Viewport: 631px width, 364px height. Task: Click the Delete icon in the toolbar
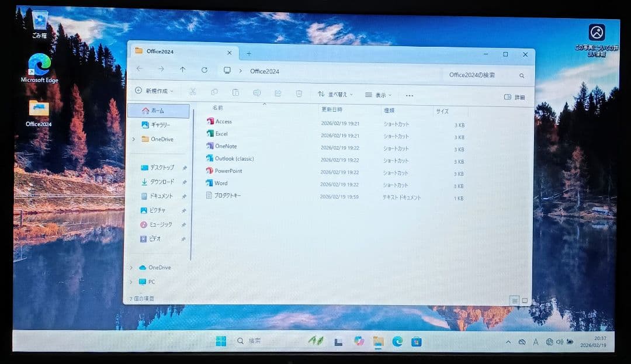tap(299, 93)
